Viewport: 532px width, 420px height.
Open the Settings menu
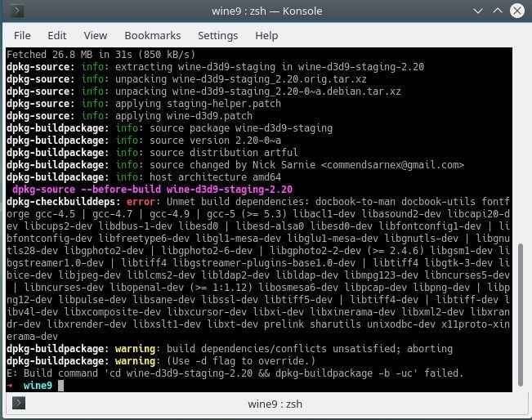[217, 36]
